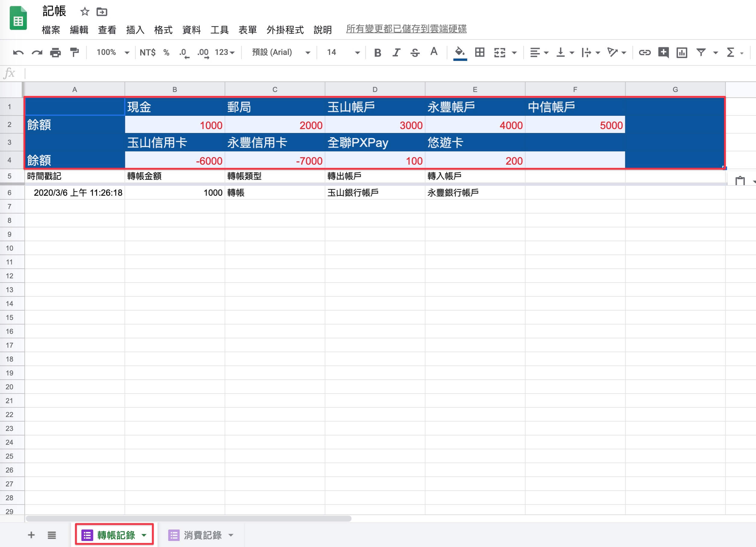Open the 轉帳記錄 tab dropdown arrow
Image resolution: width=756 pixels, height=547 pixels.
pos(144,535)
